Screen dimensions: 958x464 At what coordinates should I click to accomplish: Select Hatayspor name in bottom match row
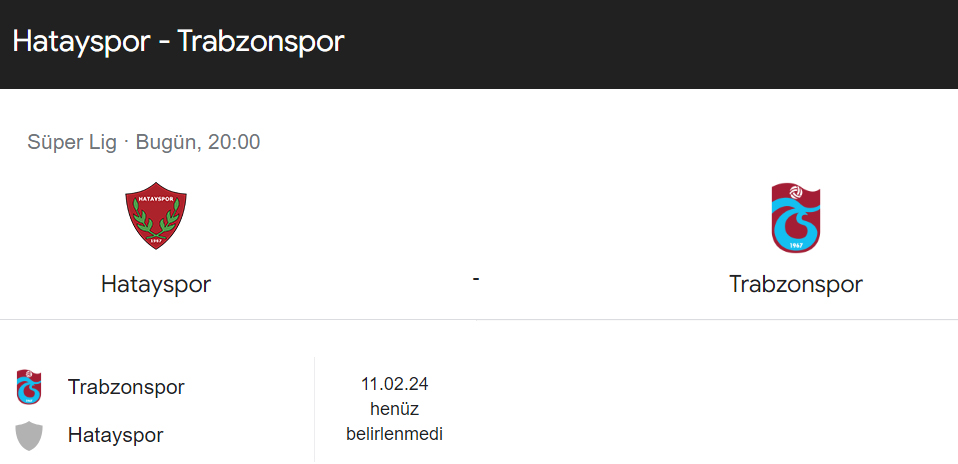(115, 436)
